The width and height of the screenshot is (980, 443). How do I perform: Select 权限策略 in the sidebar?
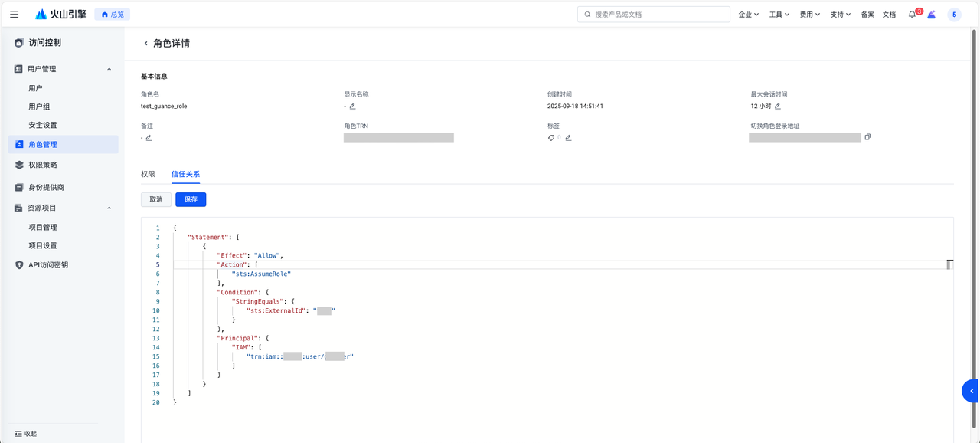click(x=43, y=165)
